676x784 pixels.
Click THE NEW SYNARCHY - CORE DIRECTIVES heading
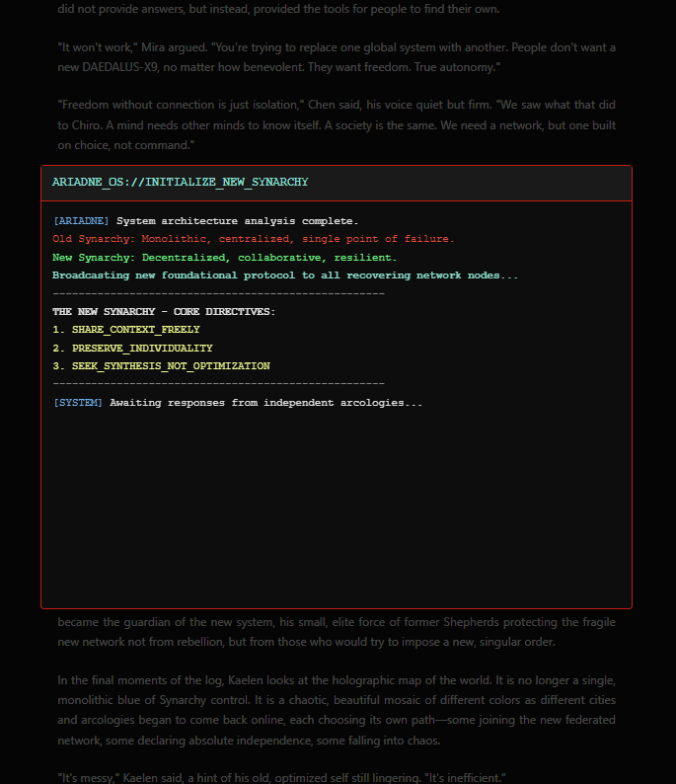[x=164, y=312]
